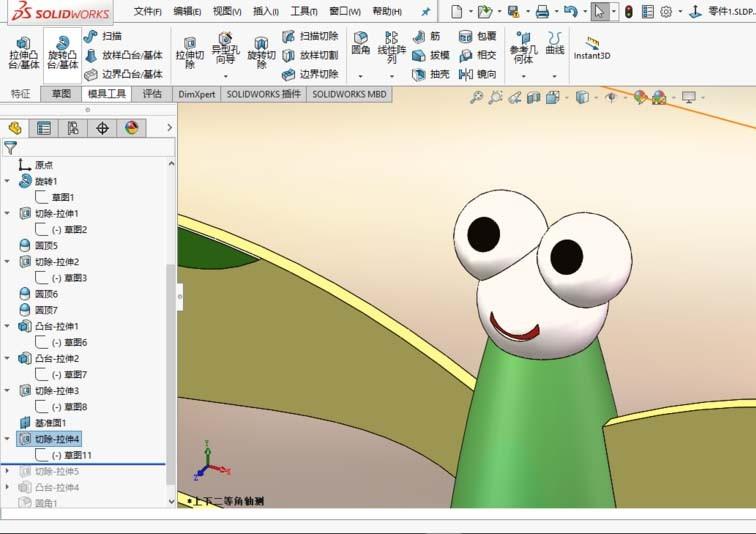The width and height of the screenshot is (756, 534).
Task: Select the 圆角 fillet tool
Action: tap(361, 43)
